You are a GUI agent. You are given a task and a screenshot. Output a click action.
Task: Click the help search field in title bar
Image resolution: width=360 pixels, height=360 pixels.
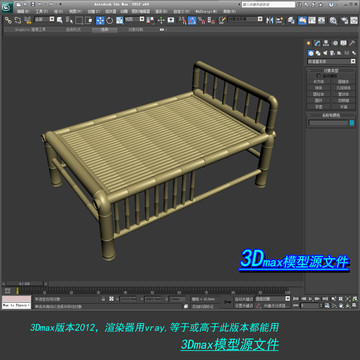coord(268,5)
